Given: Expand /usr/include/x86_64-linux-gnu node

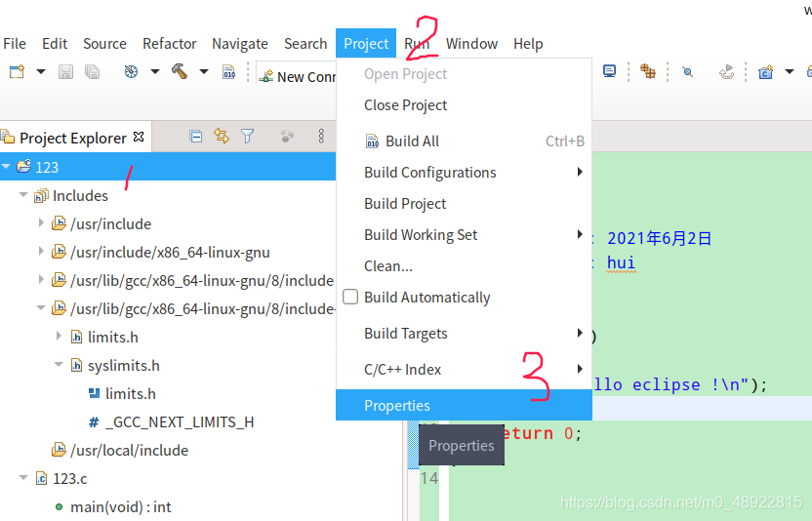Looking at the screenshot, I should click(x=41, y=251).
